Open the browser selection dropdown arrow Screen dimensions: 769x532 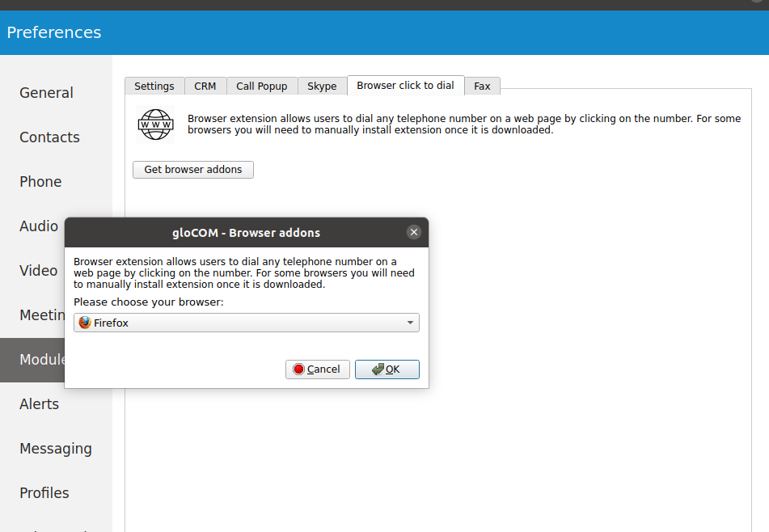click(x=410, y=323)
